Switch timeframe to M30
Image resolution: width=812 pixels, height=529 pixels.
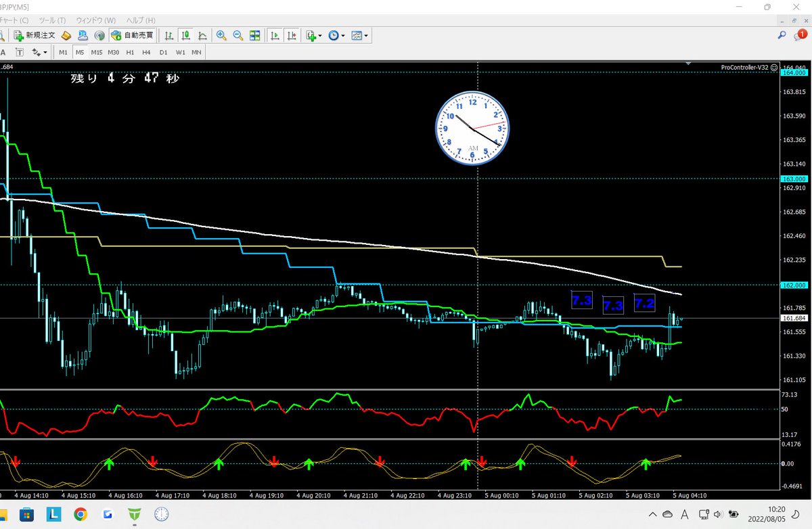[114, 52]
